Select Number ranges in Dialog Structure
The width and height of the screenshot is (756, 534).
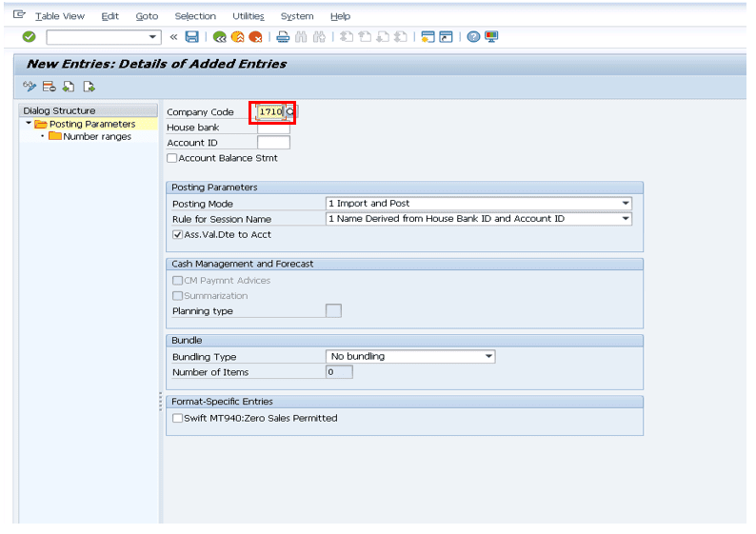click(x=96, y=137)
